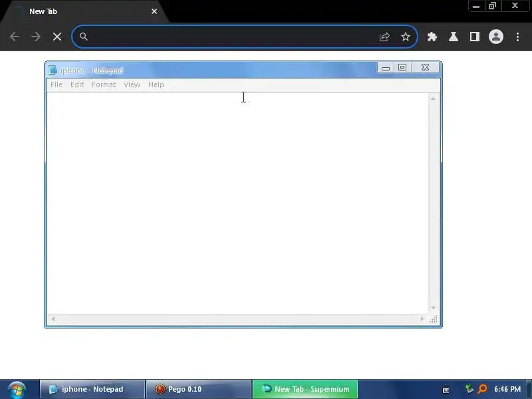This screenshot has width=532, height=399.
Task: Bookmark this tab with the star
Action: point(406,37)
